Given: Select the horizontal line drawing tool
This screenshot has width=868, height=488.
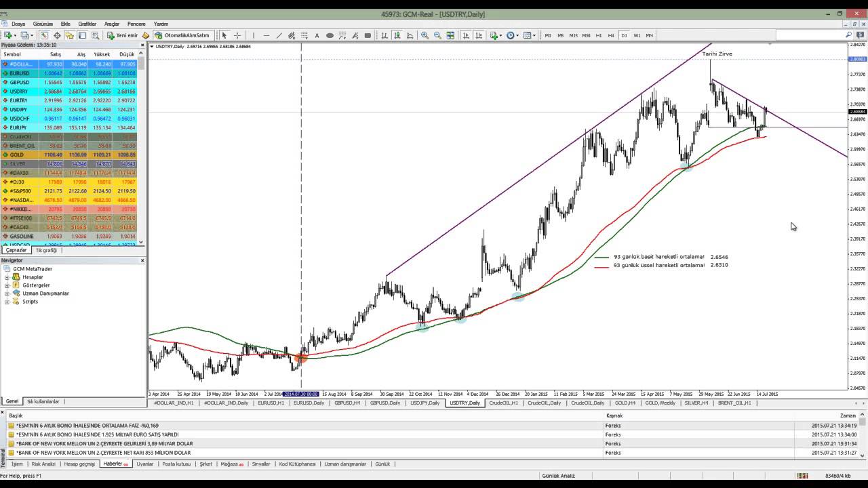Looking at the screenshot, I should tap(267, 35).
